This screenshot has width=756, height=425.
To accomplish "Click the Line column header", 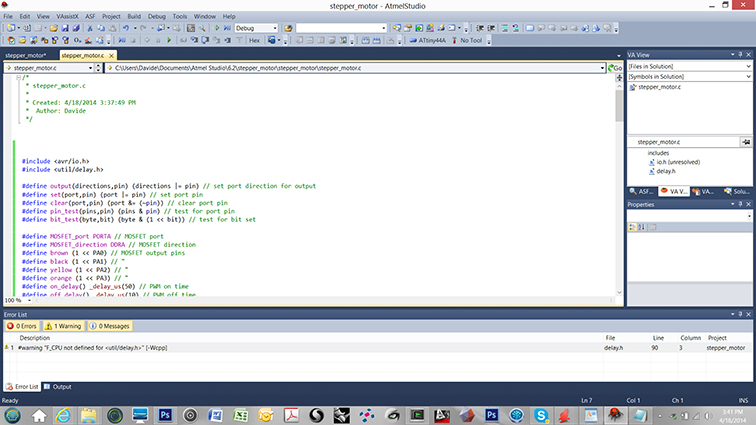I will point(658,338).
